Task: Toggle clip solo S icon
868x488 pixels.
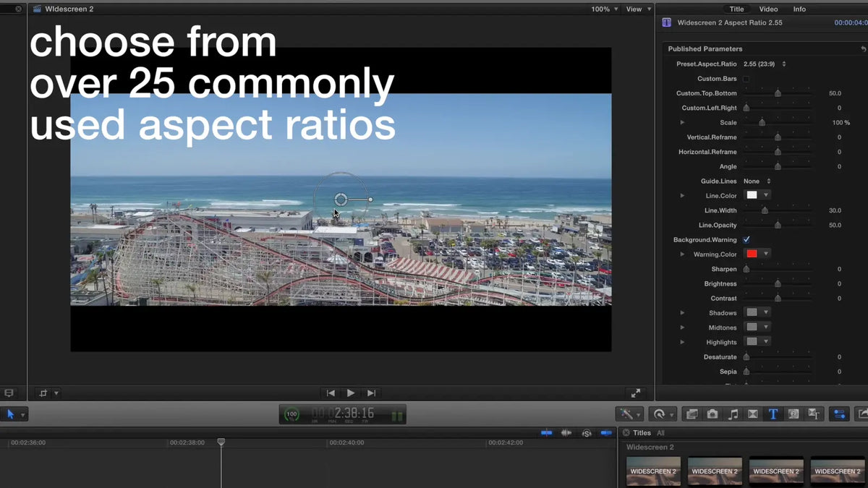Action: pyautogui.click(x=586, y=432)
